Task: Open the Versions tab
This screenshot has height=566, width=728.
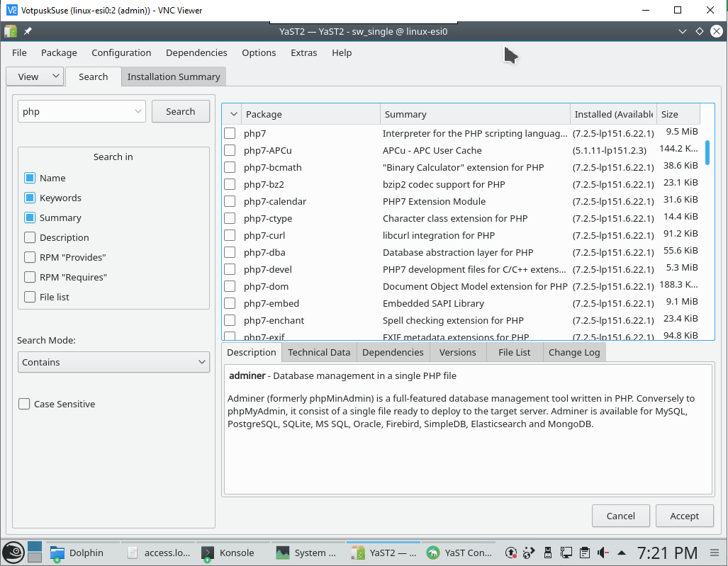Action: (458, 352)
